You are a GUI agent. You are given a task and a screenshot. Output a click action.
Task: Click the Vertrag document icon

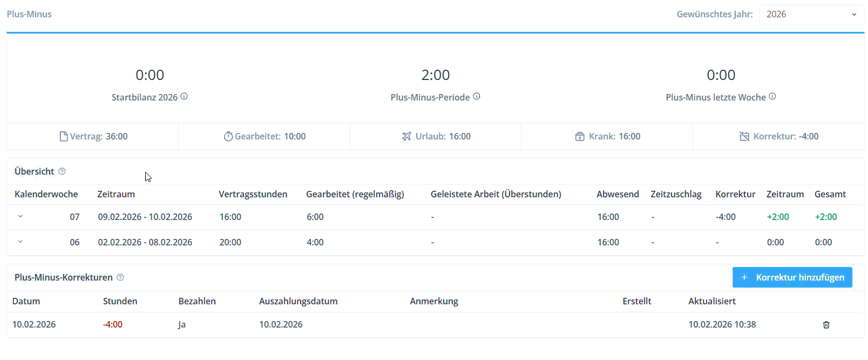click(x=64, y=137)
